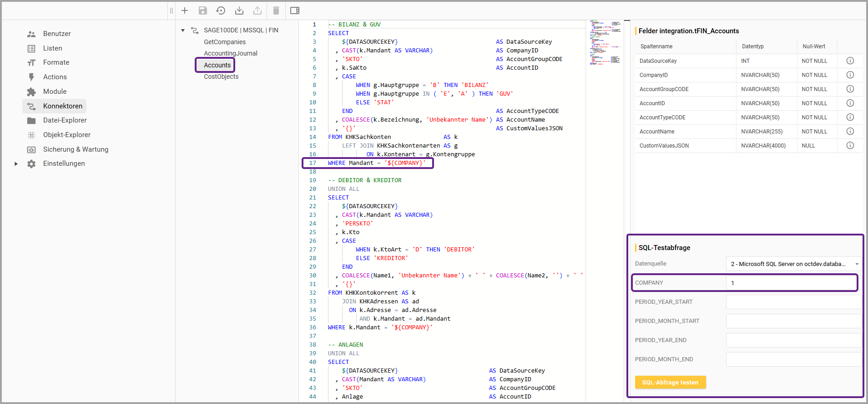Toggle the side panel layout icon

(295, 10)
